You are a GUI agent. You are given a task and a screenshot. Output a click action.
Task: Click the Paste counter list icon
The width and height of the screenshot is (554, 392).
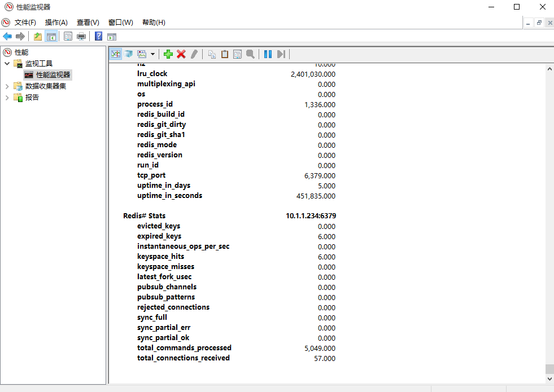pyautogui.click(x=225, y=54)
